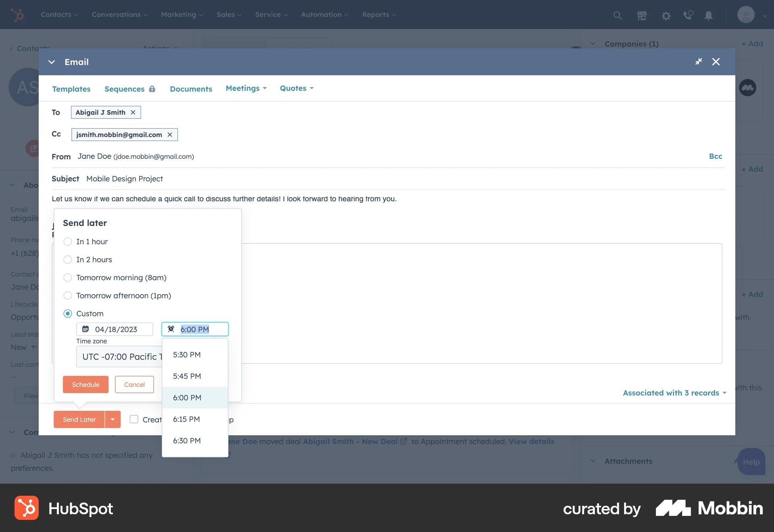Remove Abigail J Smith from the To field
The width and height of the screenshot is (774, 532).
[133, 112]
